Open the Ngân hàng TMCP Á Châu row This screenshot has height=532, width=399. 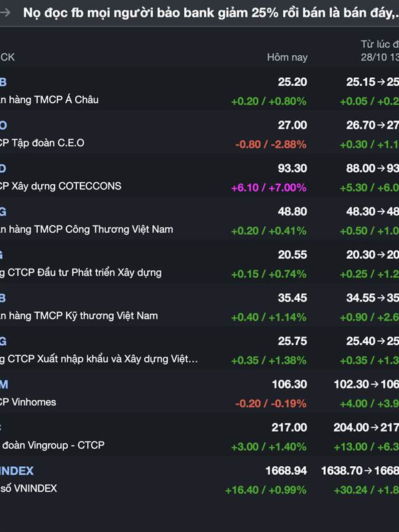[x=50, y=100]
